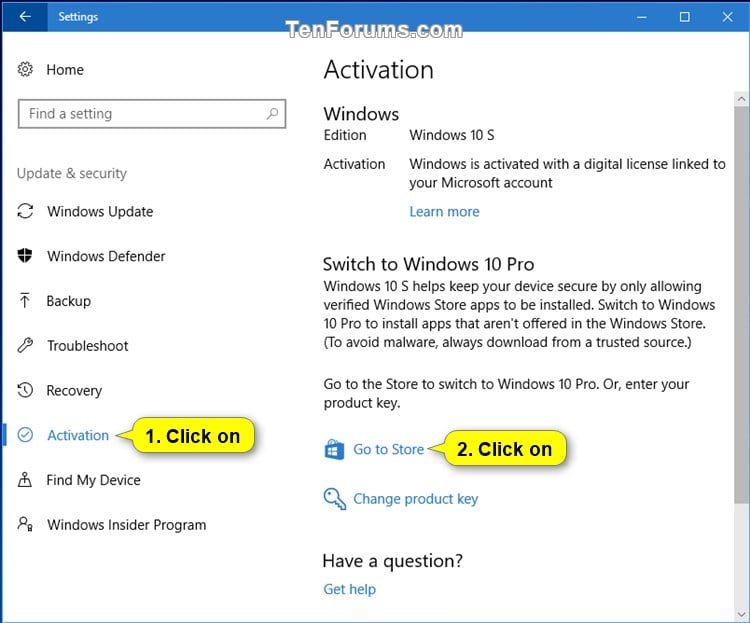Click Change product key link
Image resolution: width=750 pixels, height=623 pixels.
click(416, 499)
